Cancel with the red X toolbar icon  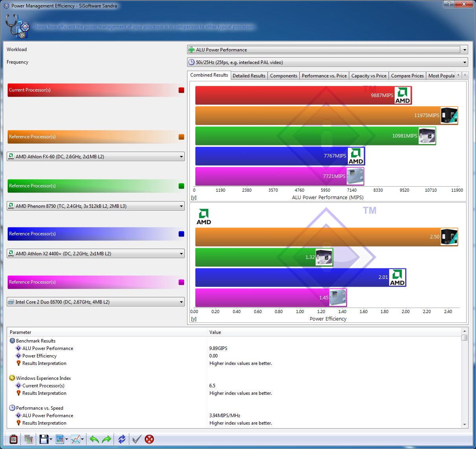tap(149, 439)
